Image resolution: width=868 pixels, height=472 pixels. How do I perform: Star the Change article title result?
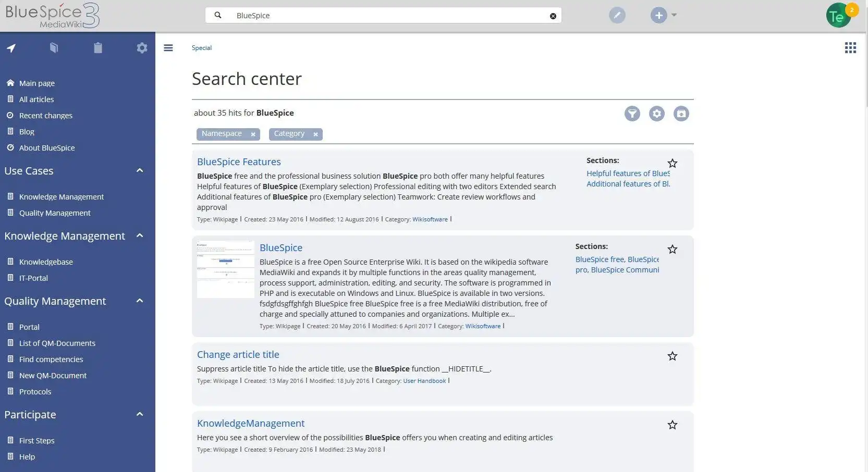[673, 356]
